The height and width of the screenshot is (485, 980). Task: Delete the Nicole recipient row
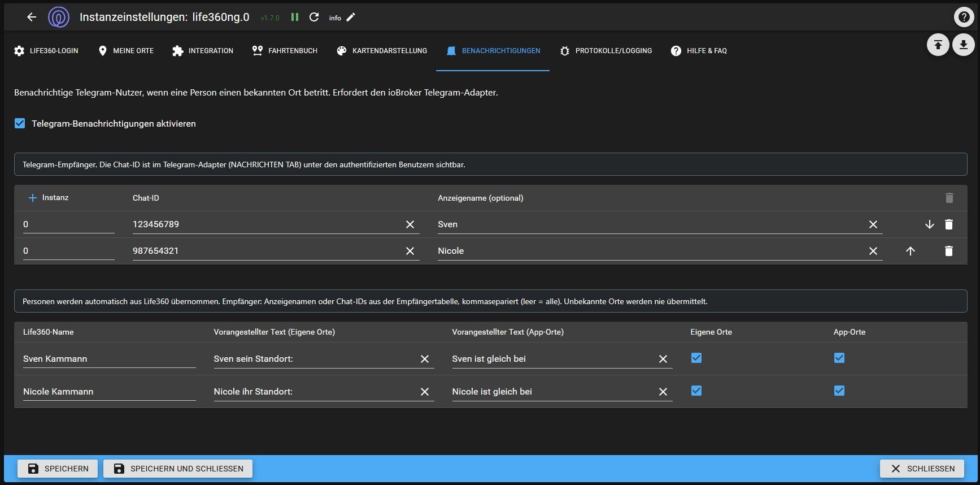pyautogui.click(x=949, y=251)
